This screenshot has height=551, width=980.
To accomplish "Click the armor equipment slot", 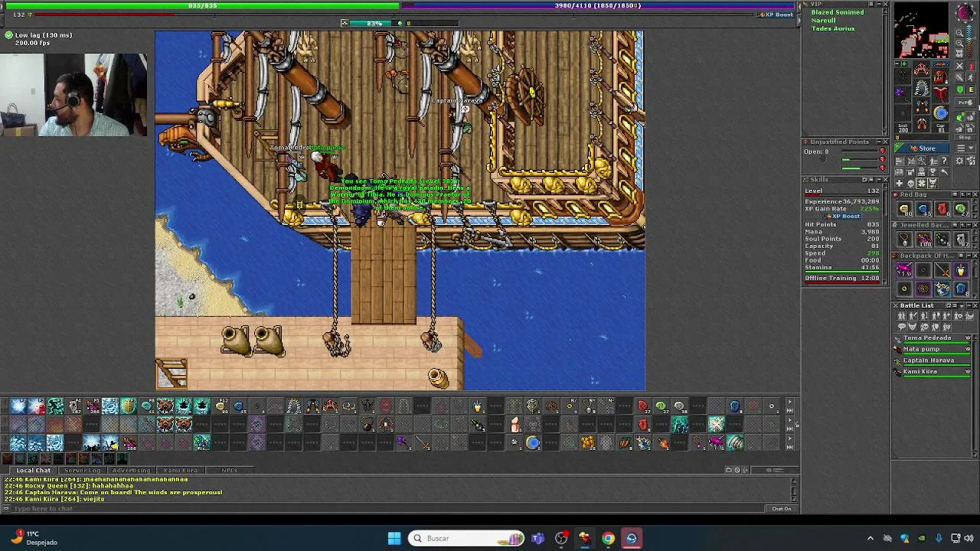I will pyautogui.click(x=922, y=87).
